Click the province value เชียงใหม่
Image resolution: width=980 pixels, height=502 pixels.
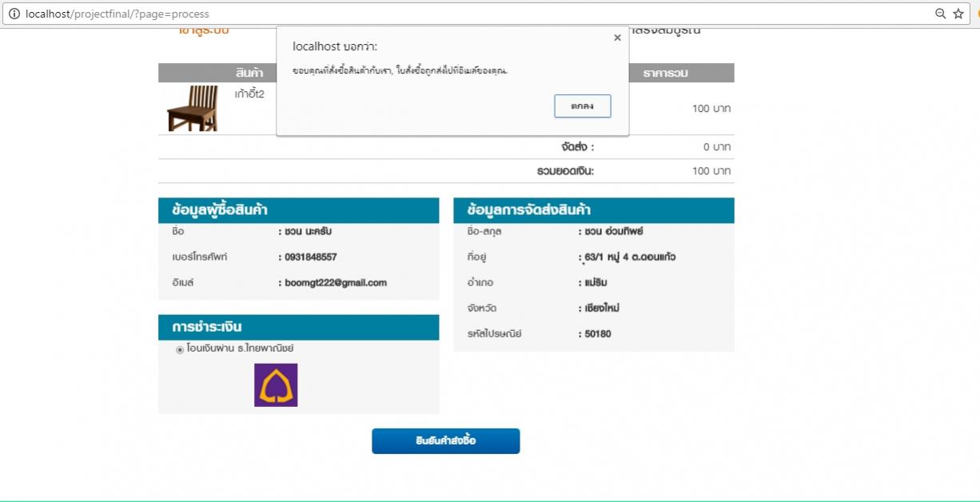(602, 309)
